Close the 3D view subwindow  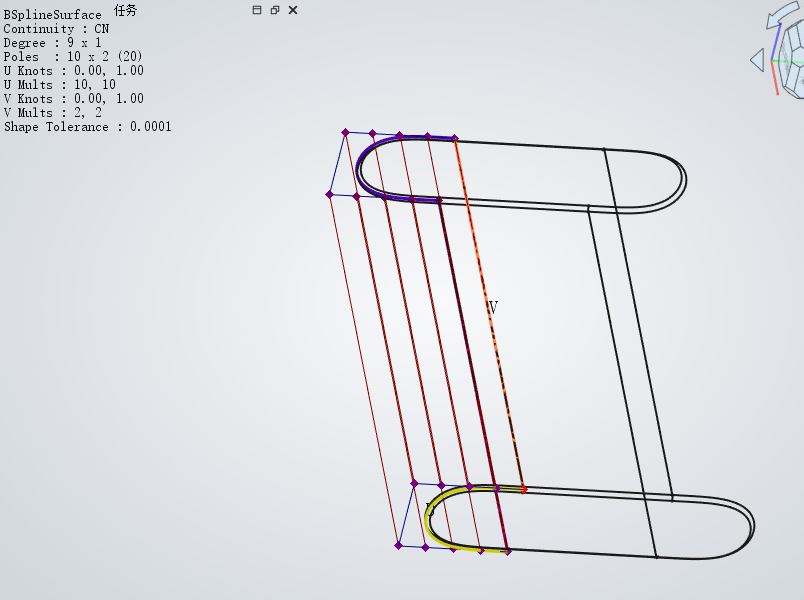click(293, 10)
